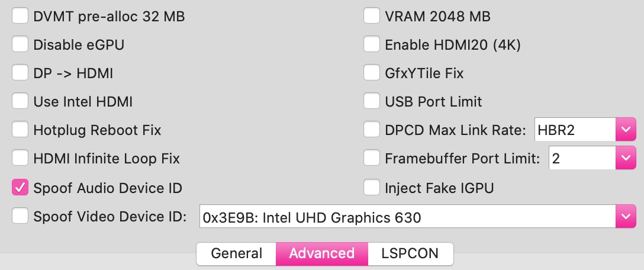Uncheck Spoof Audio Device ID
Screen dimensions: 644x270
[20, 187]
